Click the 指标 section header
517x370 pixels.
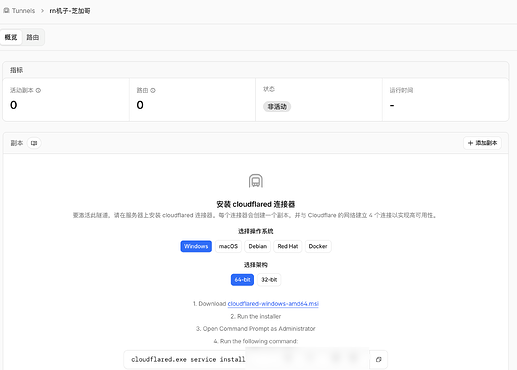coord(16,70)
